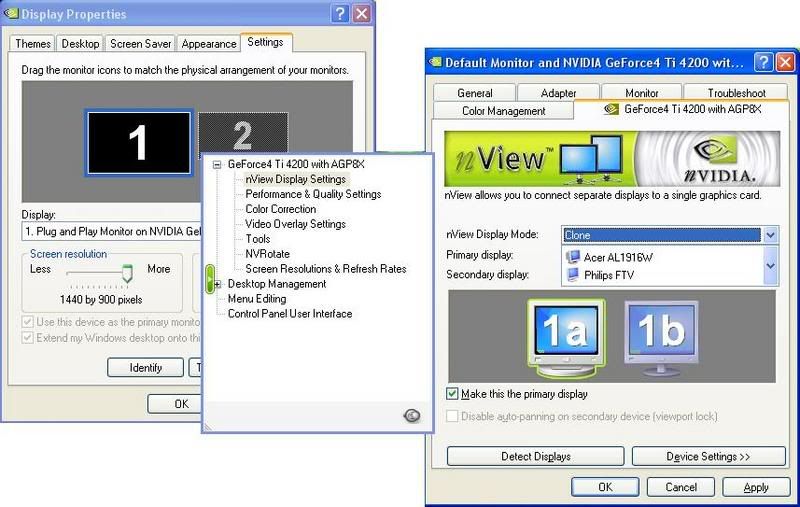Viewport: 800px width, 507px height.
Task: Select the 1b secondary display monitor icon
Action: tap(661, 338)
